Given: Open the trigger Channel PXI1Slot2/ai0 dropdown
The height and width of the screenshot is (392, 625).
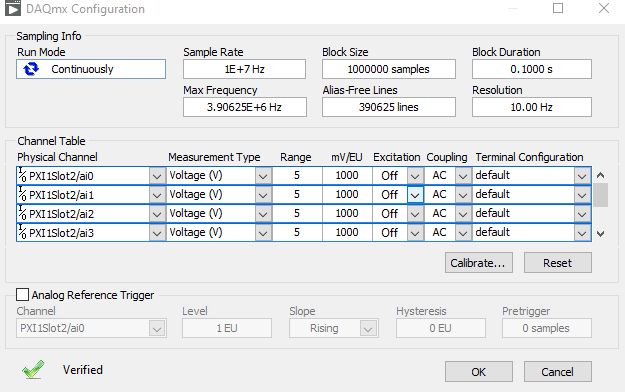Looking at the screenshot, I should [157, 329].
